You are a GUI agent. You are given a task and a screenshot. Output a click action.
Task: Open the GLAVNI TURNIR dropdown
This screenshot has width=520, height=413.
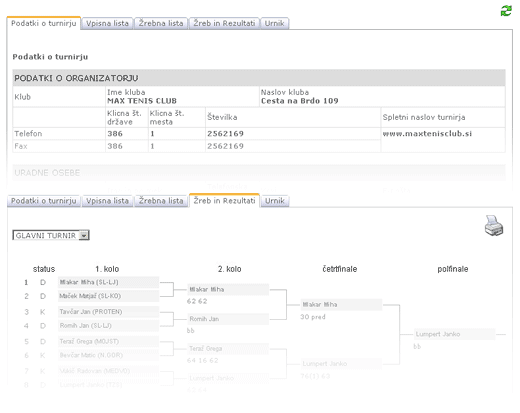coord(51,235)
